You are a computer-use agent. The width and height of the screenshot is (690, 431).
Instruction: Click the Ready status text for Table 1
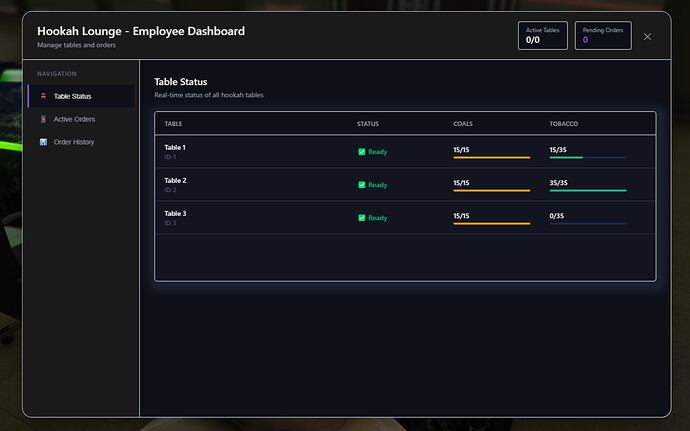pyautogui.click(x=378, y=151)
